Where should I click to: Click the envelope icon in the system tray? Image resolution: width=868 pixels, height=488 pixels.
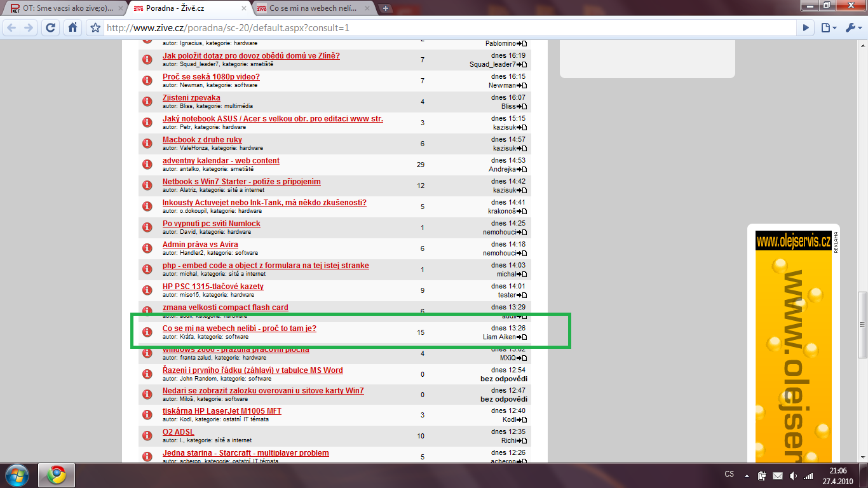[x=778, y=475]
